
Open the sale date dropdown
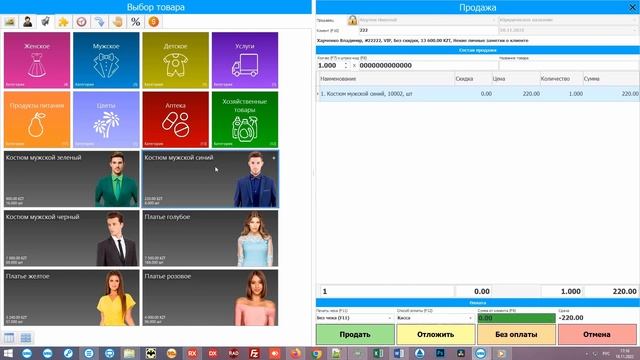(568, 30)
